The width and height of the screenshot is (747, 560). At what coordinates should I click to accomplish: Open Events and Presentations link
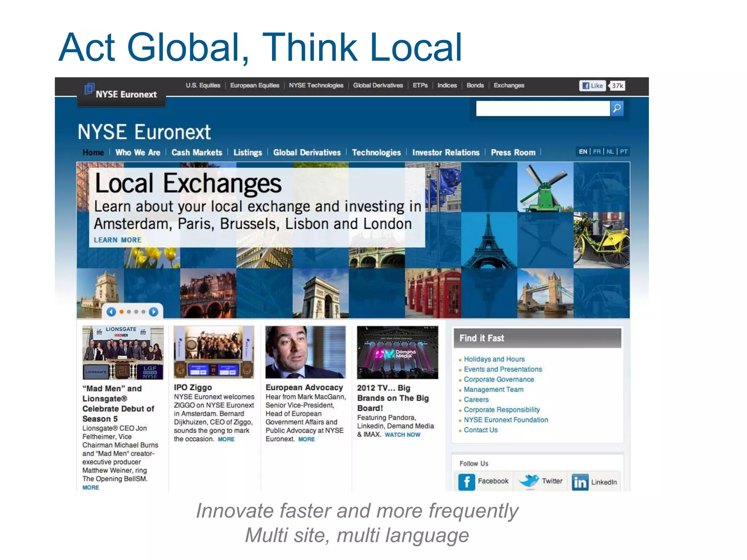point(503,369)
